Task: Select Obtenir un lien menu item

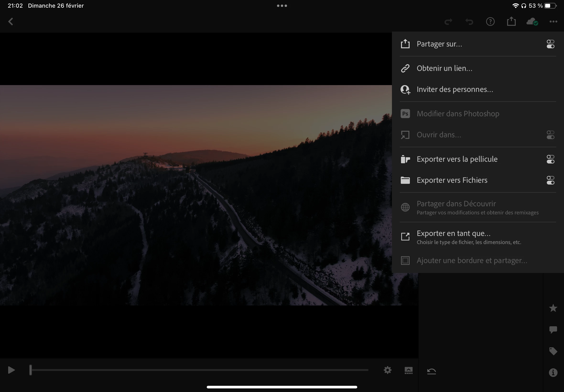Action: tap(445, 68)
